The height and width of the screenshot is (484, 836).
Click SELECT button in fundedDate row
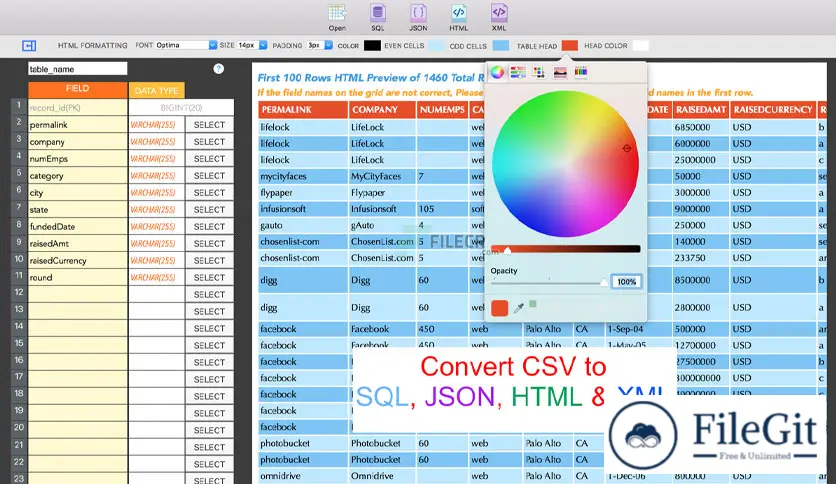(210, 227)
